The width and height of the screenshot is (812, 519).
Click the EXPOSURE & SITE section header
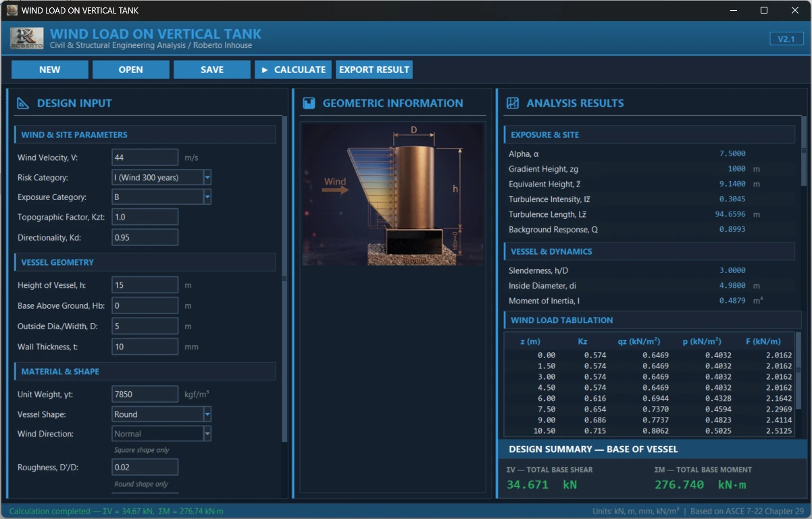[649, 134]
